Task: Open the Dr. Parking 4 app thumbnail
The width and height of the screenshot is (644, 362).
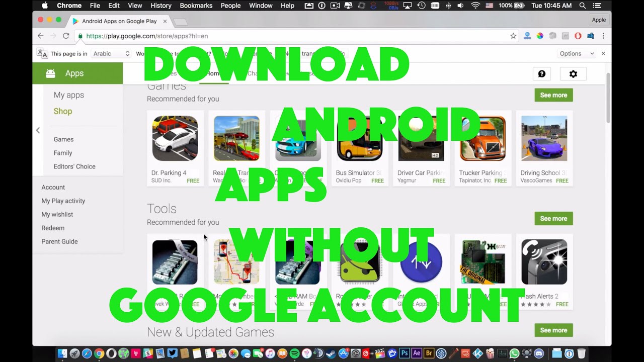Action: tap(175, 138)
